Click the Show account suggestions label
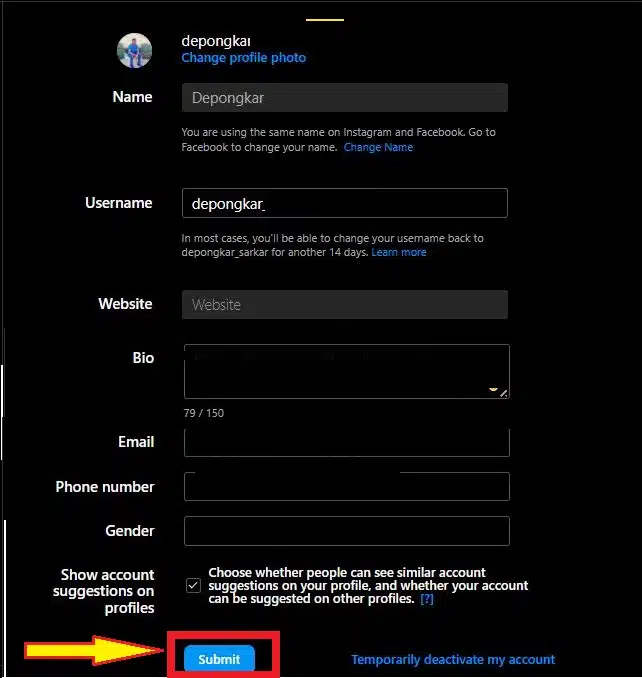Screen dimensions: 642x678 point(106,591)
